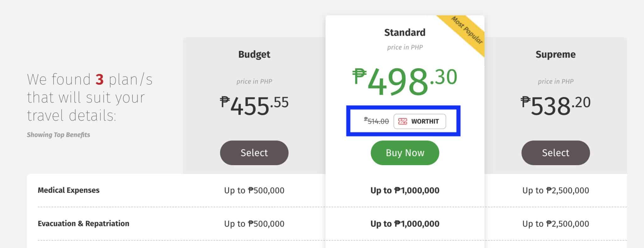The width and height of the screenshot is (644, 248).
Task: Click the ₱538.20 Supreme price
Action: (555, 105)
